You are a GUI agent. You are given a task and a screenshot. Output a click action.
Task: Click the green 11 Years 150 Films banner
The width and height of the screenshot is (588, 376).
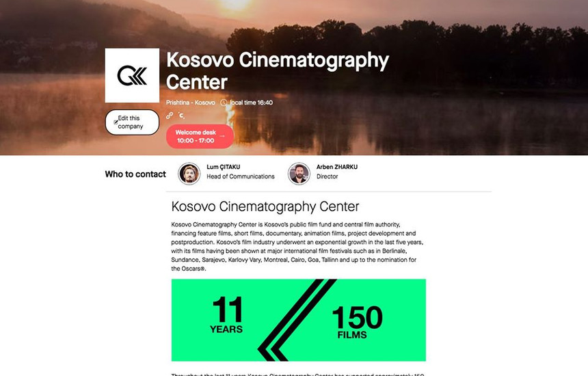(299, 320)
